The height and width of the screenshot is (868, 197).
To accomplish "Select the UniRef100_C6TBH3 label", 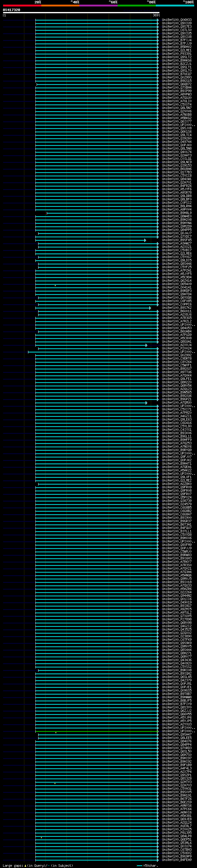I will [177, 850].
